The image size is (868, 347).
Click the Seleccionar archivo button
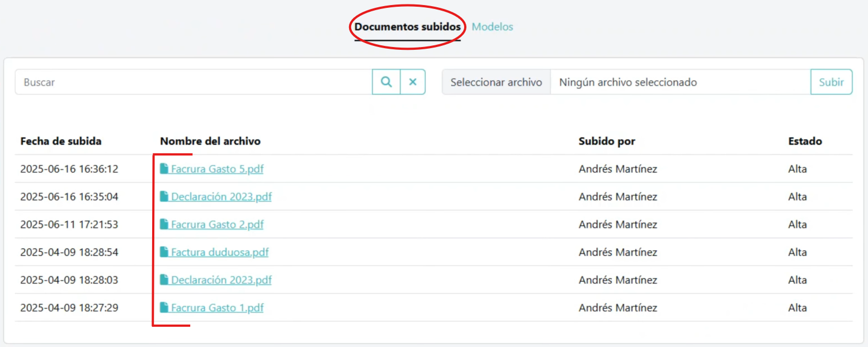coord(496,82)
